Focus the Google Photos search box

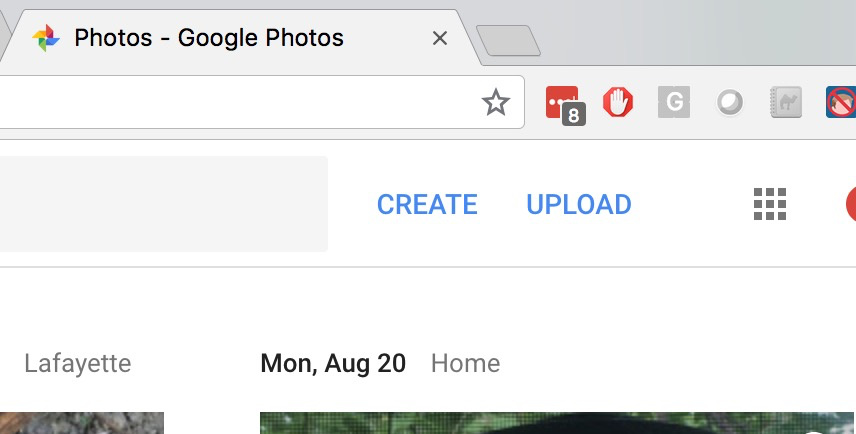click(164, 204)
